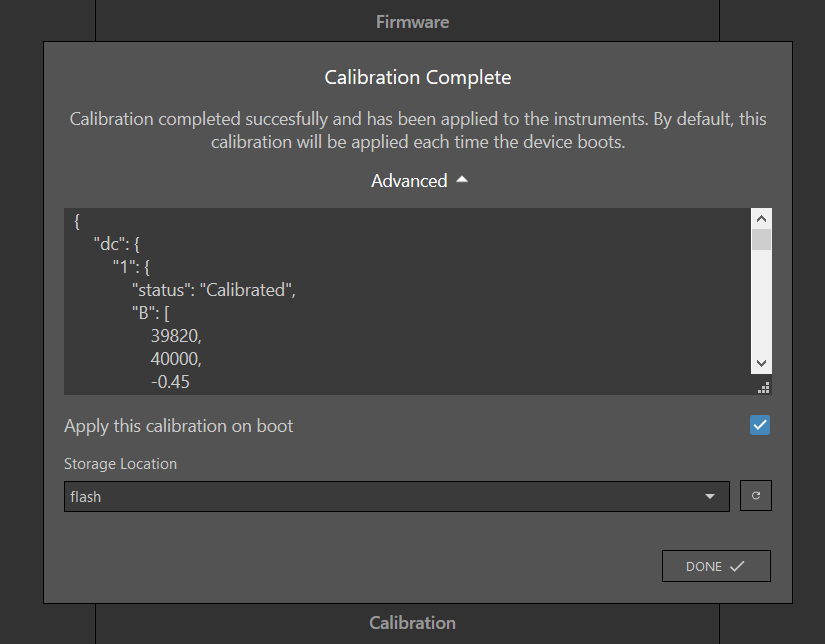This screenshot has width=825, height=644.
Task: Open the Calibration section behind the dialog
Action: click(412, 623)
